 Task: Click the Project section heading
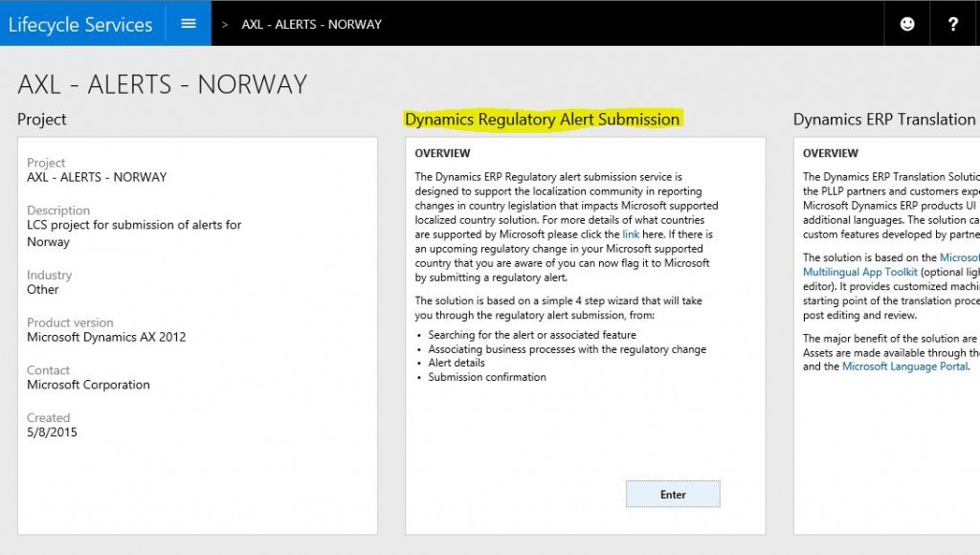click(x=42, y=119)
